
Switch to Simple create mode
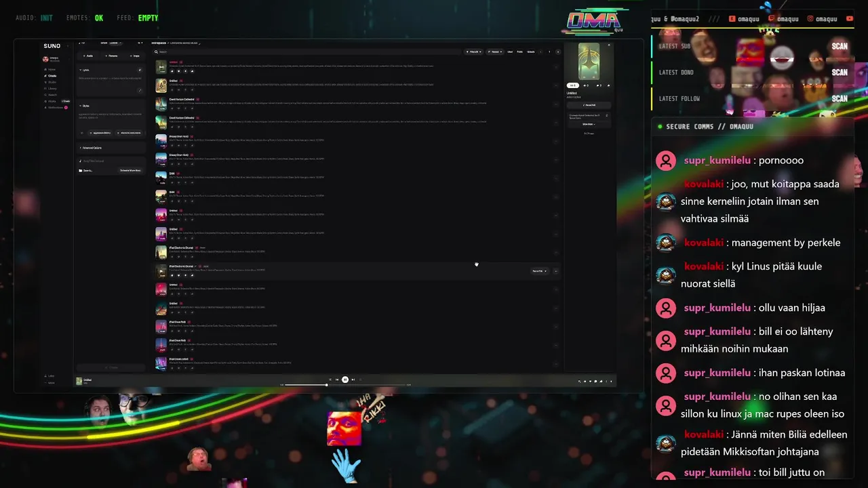104,43
